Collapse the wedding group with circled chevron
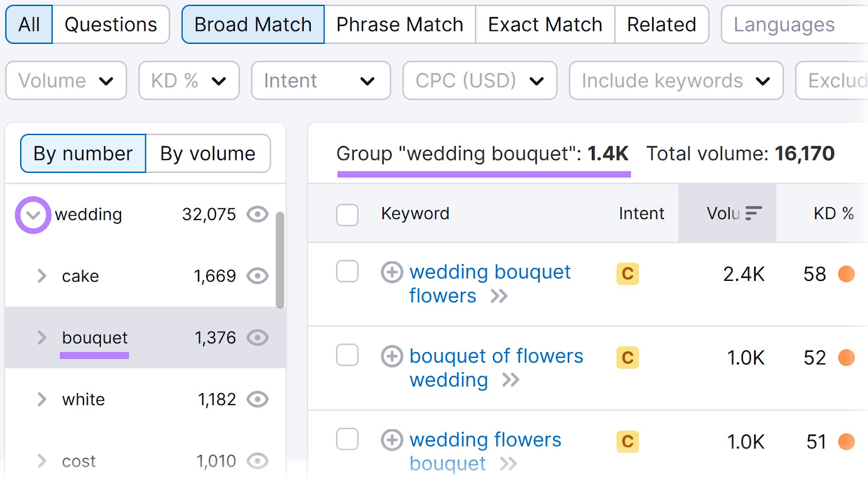 (x=33, y=215)
